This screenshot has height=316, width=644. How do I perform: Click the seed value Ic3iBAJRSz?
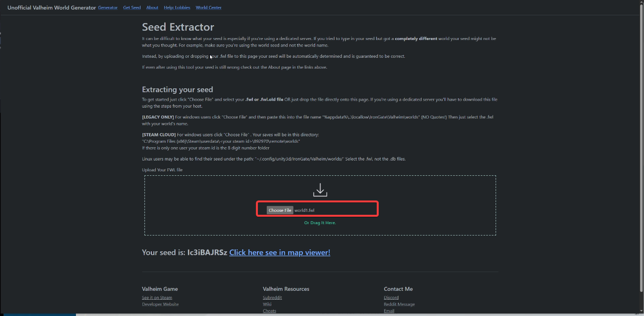coord(207,252)
